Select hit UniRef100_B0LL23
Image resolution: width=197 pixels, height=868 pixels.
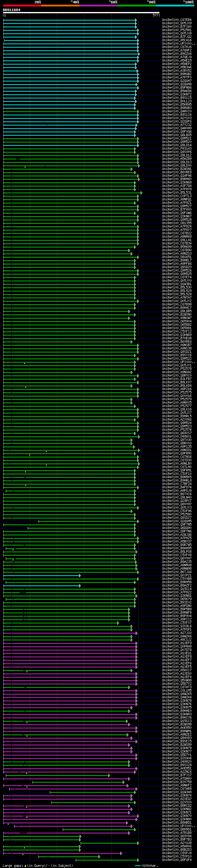coord(176,101)
